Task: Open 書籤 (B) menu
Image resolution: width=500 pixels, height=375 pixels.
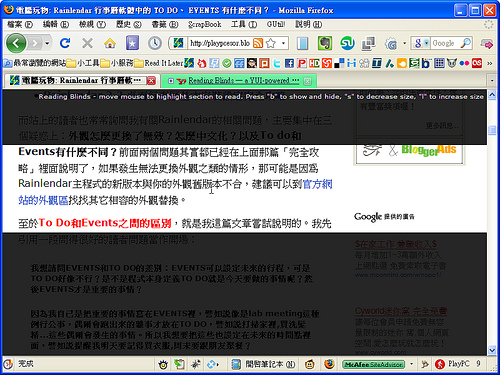Action: click(165, 24)
